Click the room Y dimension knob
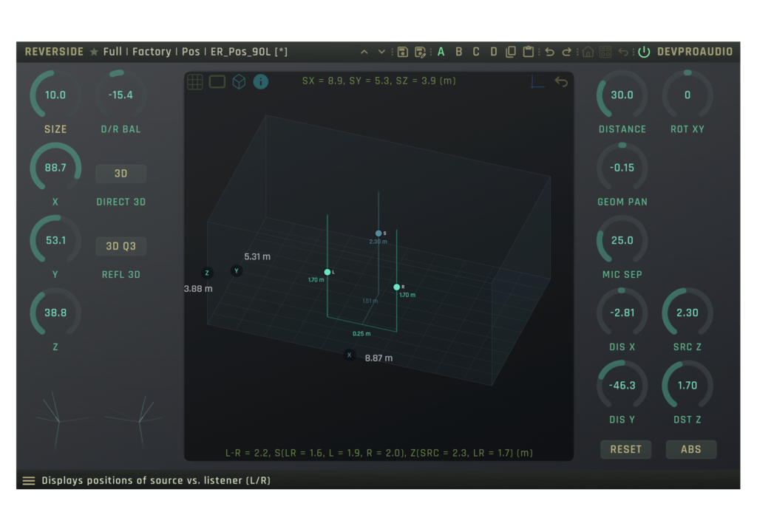This screenshot has height=532, width=757. (55, 240)
